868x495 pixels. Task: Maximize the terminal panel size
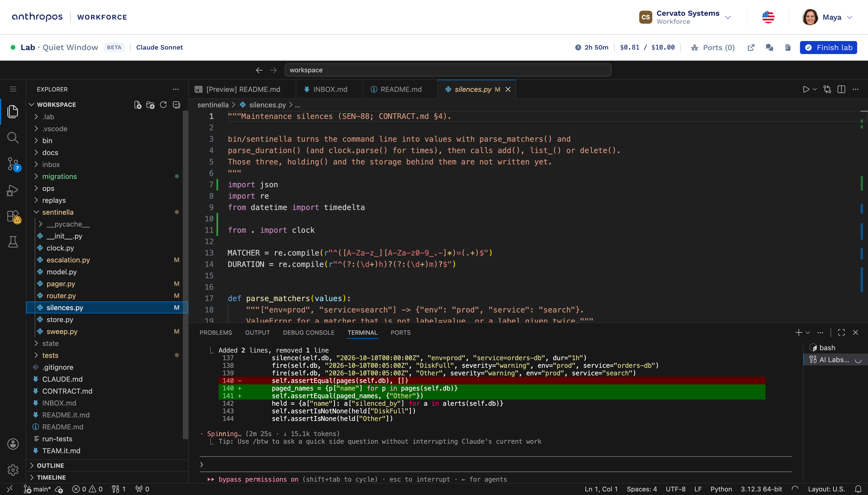click(x=841, y=333)
